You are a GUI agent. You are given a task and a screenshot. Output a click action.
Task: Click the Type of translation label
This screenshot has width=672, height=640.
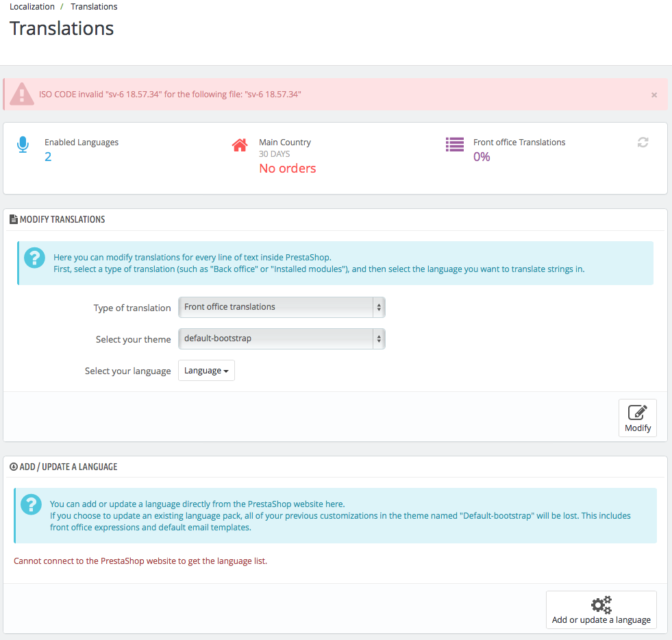[x=132, y=308]
